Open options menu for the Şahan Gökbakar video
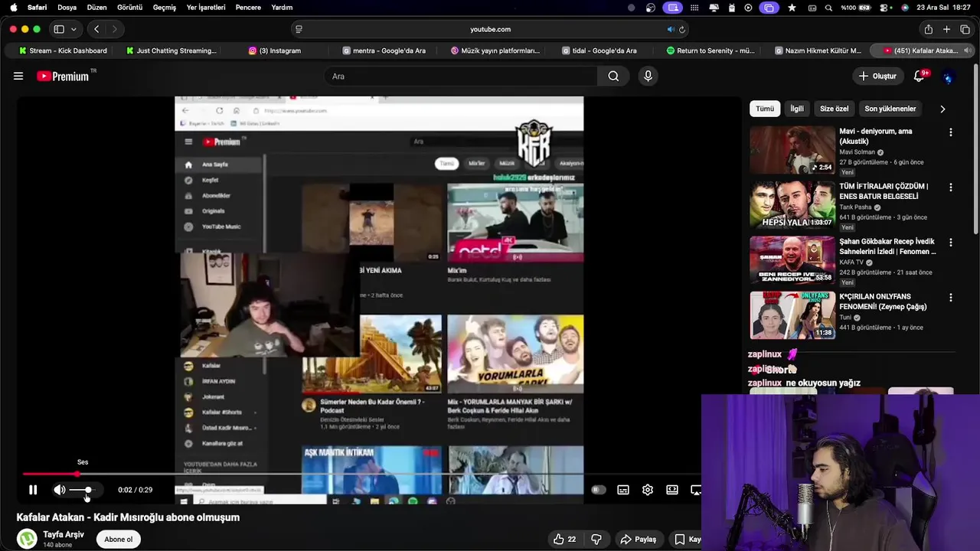Viewport: 980px width, 551px height. coord(951,243)
